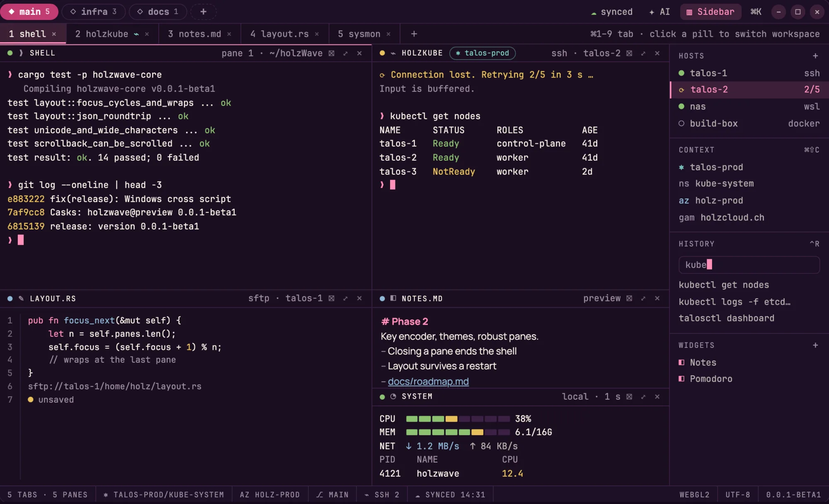829x504 pixels.
Task: Expand the SYSTEM pane to full size
Action: pyautogui.click(x=643, y=397)
